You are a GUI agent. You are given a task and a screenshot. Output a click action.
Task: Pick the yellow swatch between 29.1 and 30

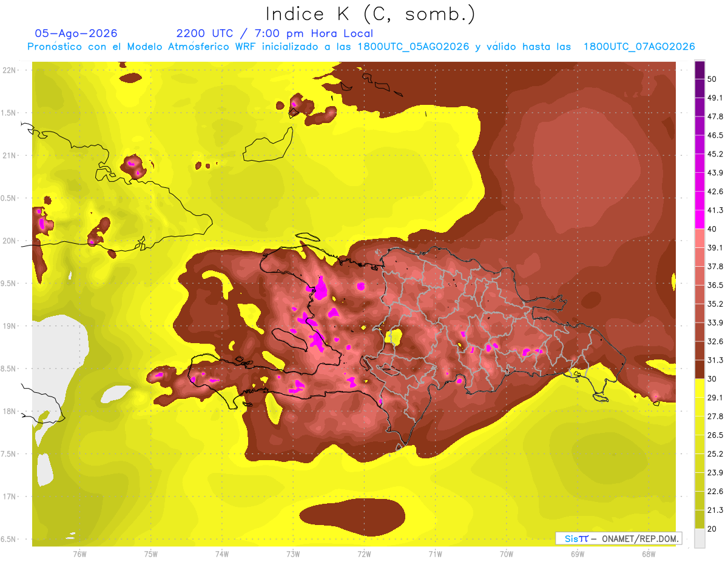point(699,388)
